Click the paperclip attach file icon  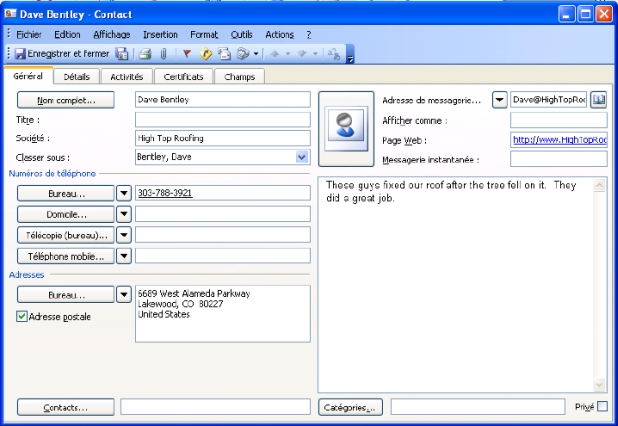162,53
